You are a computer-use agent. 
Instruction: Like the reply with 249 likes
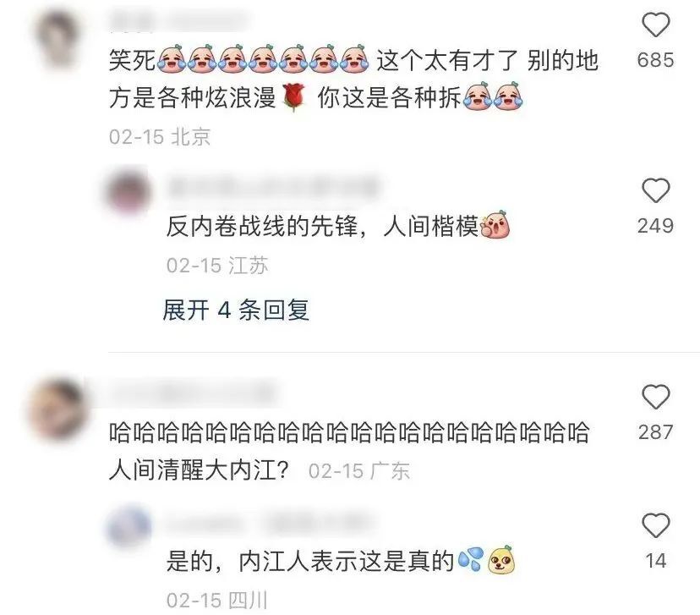[x=655, y=190]
